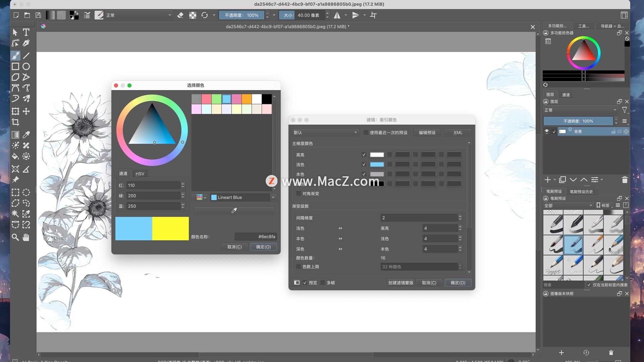Confirm color with 确定(O) in 选择颜色 dialog
The height and width of the screenshot is (362, 644).
[263, 247]
